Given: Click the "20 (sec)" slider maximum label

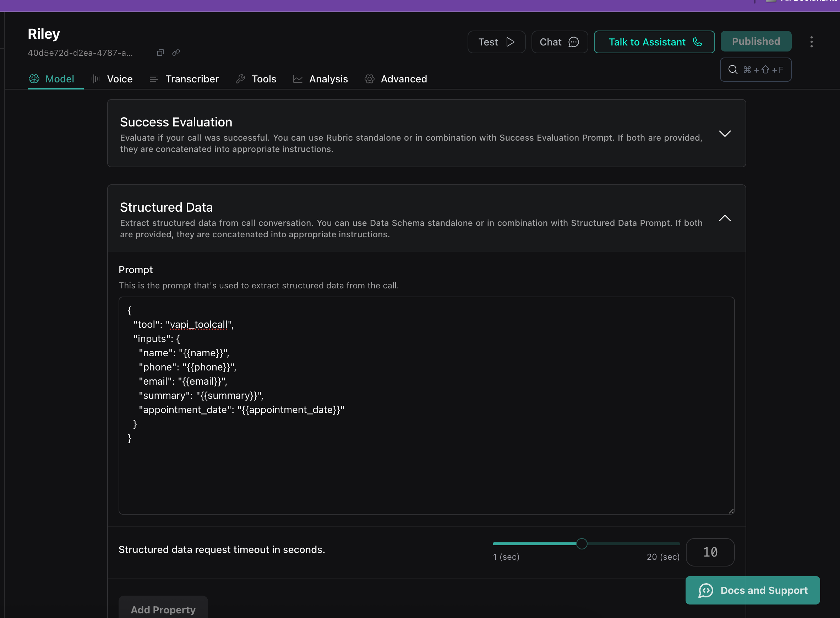Looking at the screenshot, I should 663,557.
